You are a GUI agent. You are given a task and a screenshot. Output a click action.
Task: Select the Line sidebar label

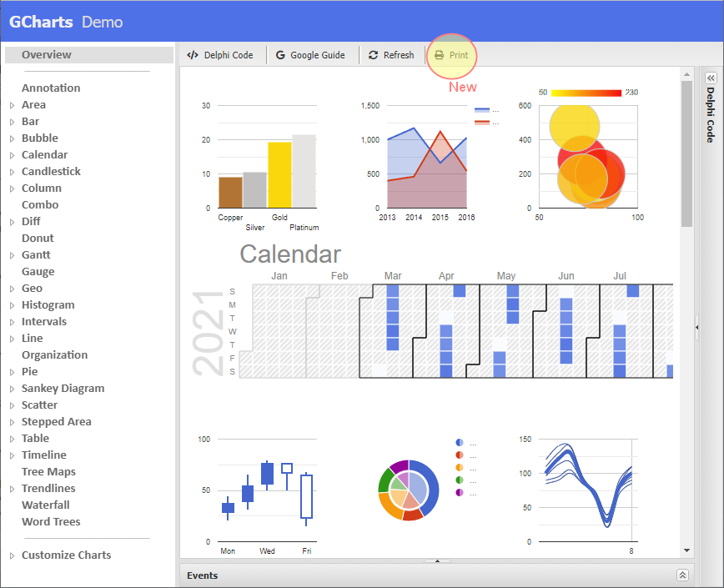[32, 339]
